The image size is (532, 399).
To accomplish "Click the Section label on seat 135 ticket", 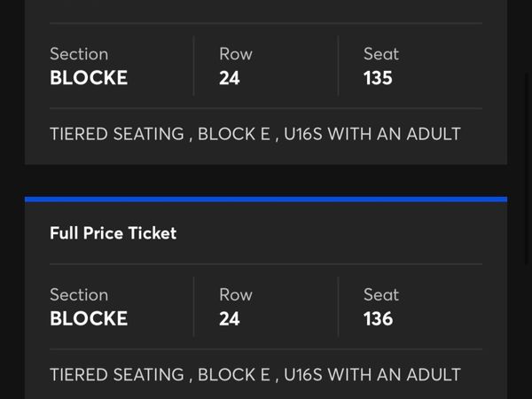I will [x=79, y=54].
